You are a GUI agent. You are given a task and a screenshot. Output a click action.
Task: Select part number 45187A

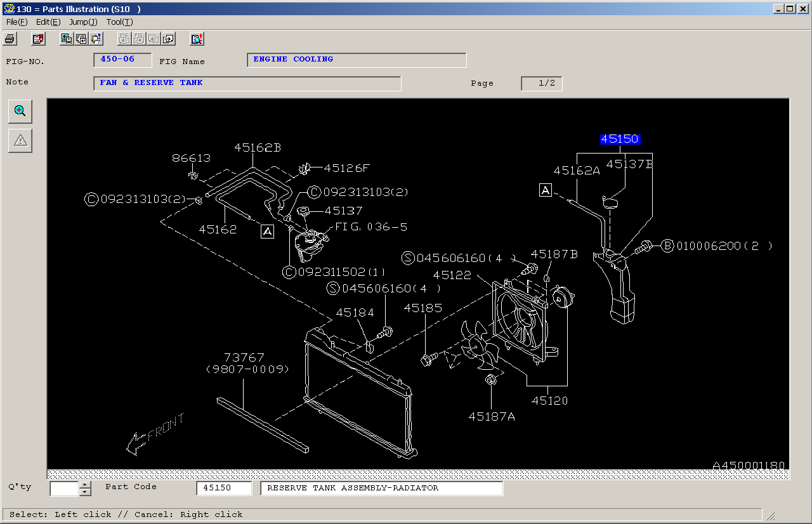pos(492,417)
